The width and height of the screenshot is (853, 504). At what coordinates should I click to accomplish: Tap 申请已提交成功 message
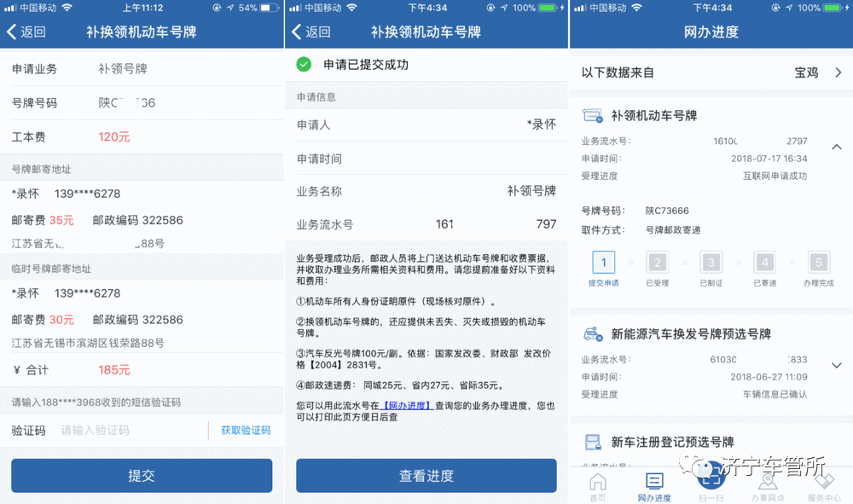coord(366,64)
